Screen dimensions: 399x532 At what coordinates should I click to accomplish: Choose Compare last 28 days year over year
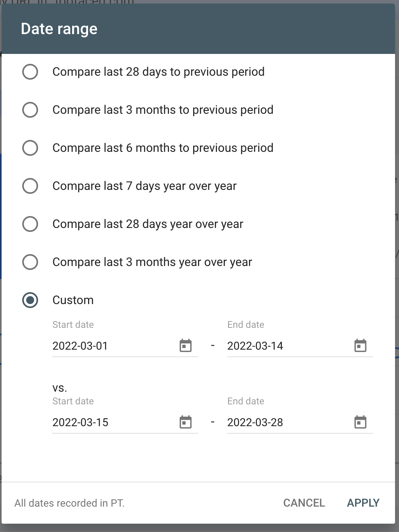coord(30,224)
